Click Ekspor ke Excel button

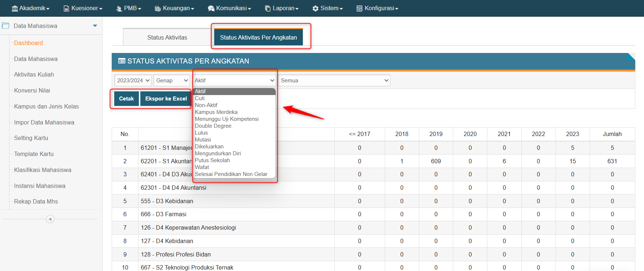click(x=166, y=99)
